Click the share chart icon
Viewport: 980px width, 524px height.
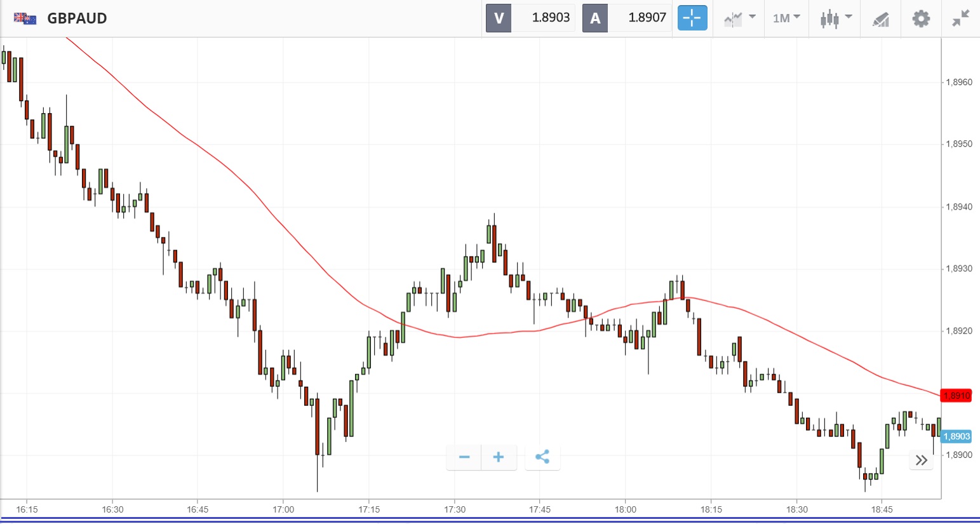542,457
